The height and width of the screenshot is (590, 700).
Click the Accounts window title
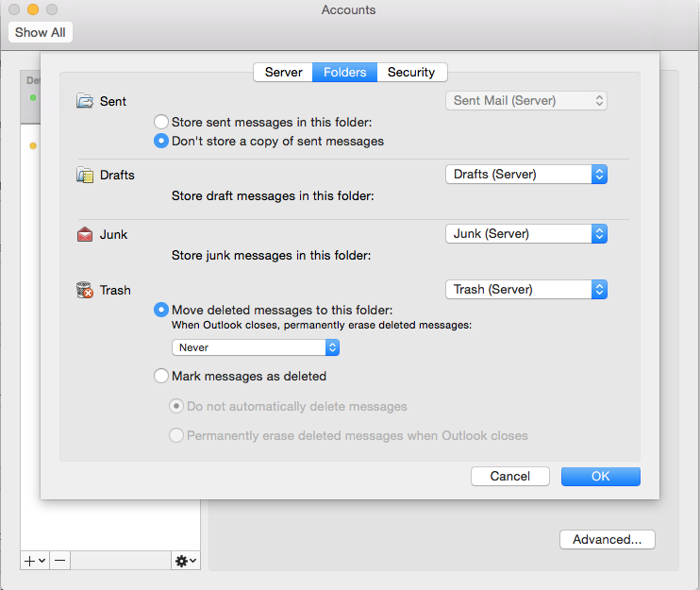point(349,9)
